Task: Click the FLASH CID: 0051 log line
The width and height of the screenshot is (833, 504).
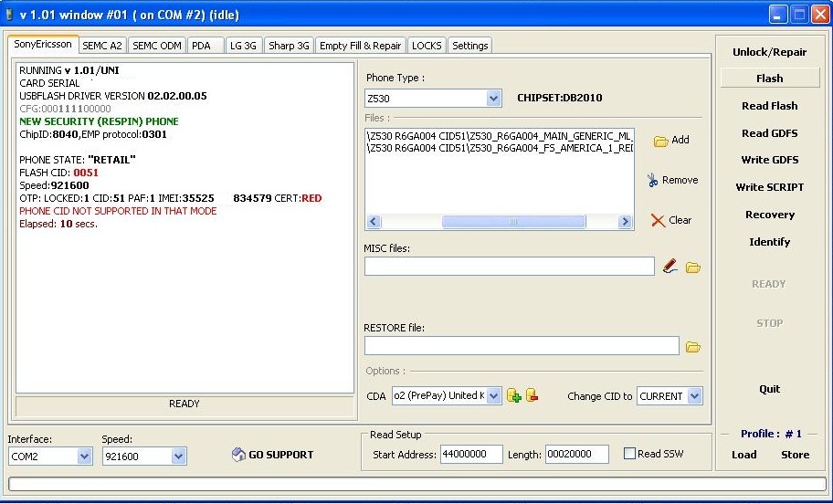Action: [x=59, y=173]
